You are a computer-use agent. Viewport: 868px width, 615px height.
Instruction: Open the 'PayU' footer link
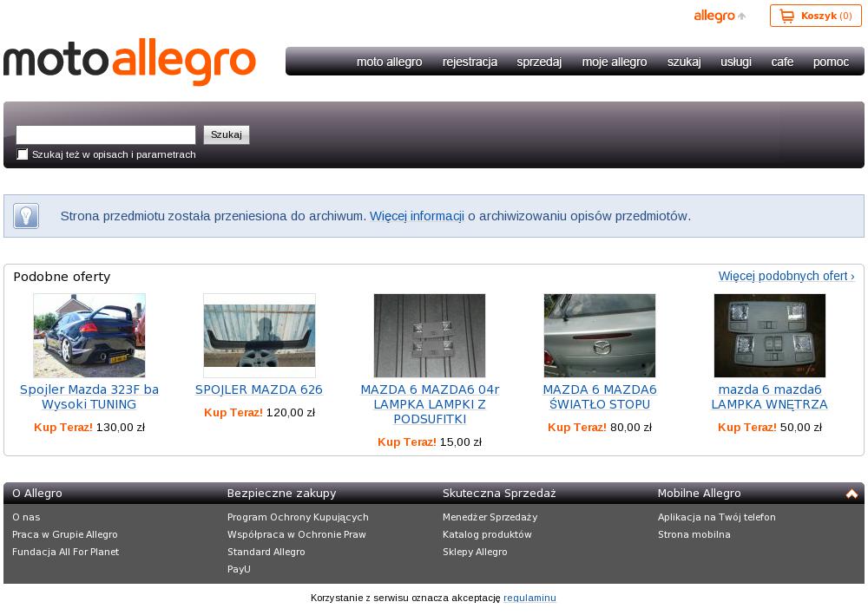[239, 568]
